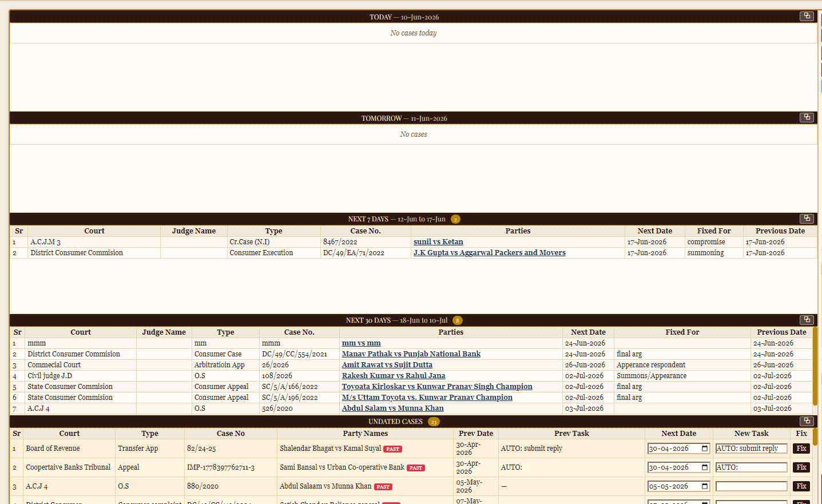Viewport: 822px width, 504px height.
Task: Click the count badge on UNDATED CASES header
Action: coord(434,422)
